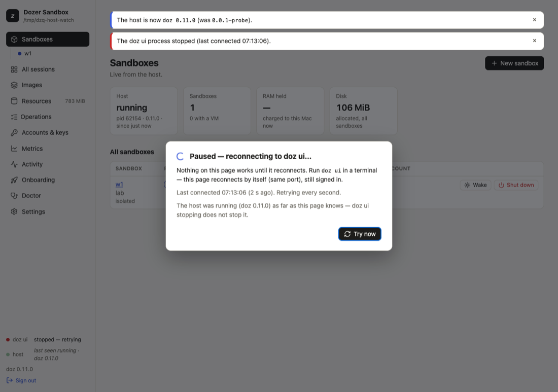Click the power icon on Shut down
558x392 pixels.
point(501,185)
